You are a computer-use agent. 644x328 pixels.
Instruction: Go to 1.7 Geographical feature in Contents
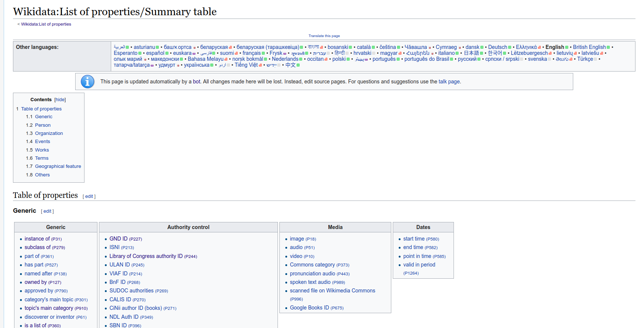[x=58, y=166]
